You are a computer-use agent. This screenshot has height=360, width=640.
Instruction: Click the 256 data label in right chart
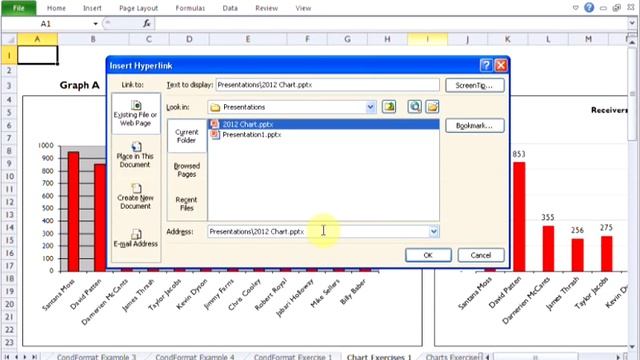(x=577, y=230)
